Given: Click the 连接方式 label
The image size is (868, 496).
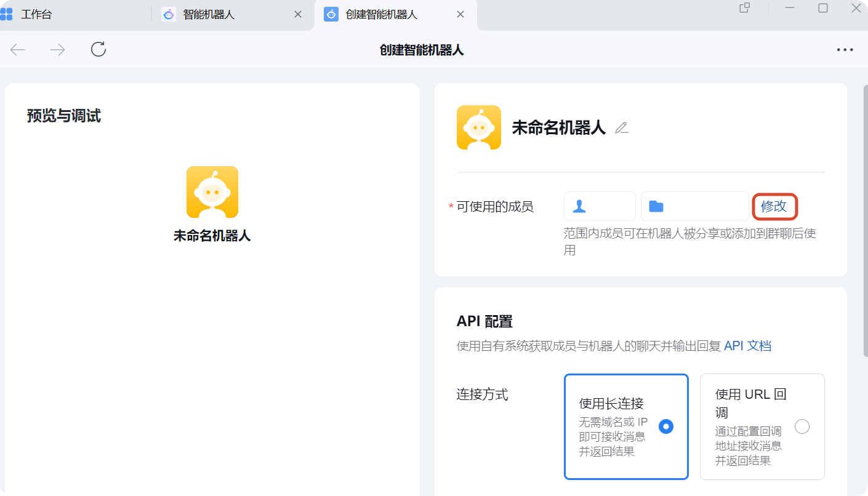Looking at the screenshot, I should pos(483,394).
